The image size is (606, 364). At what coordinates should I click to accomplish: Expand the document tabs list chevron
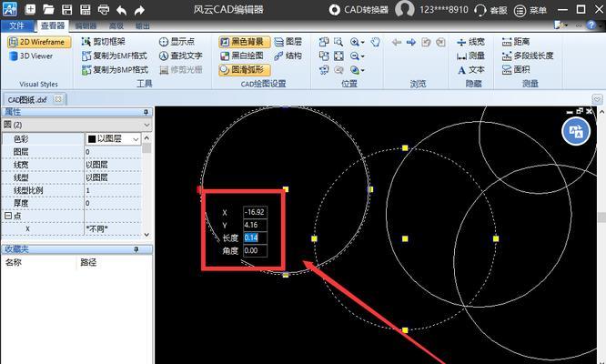pos(597,99)
